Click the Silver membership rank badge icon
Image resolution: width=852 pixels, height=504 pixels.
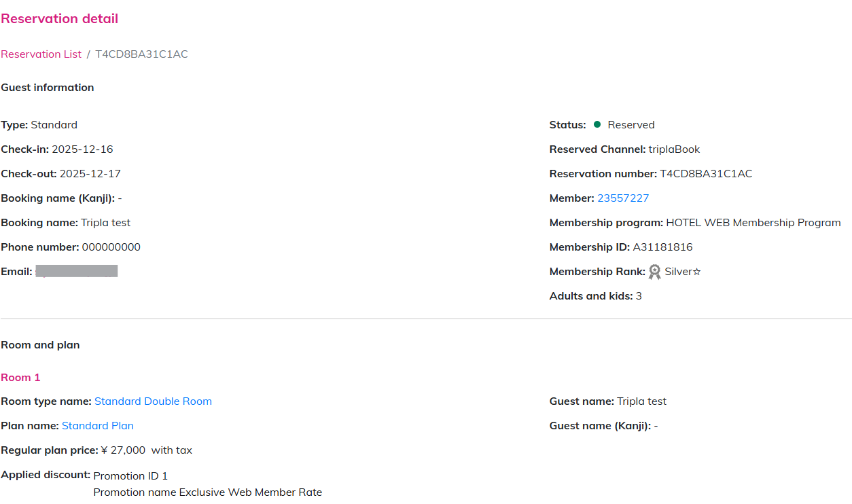click(x=654, y=272)
